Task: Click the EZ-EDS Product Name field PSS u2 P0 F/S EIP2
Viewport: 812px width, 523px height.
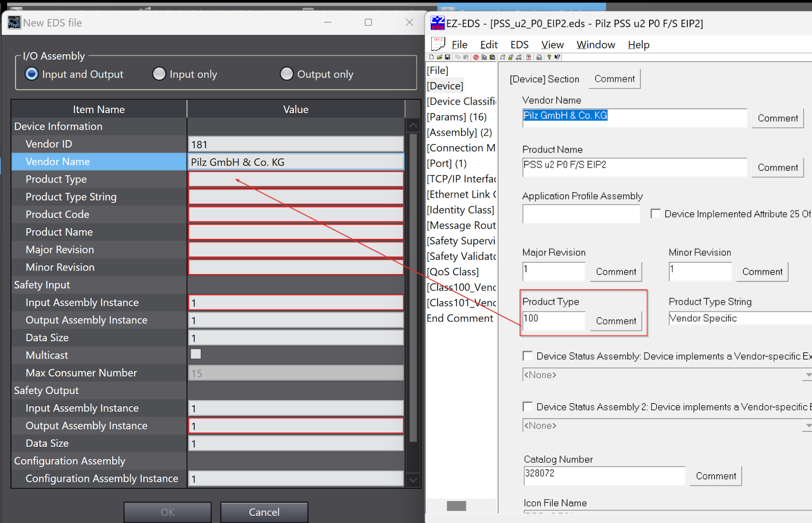Action: pyautogui.click(x=634, y=167)
